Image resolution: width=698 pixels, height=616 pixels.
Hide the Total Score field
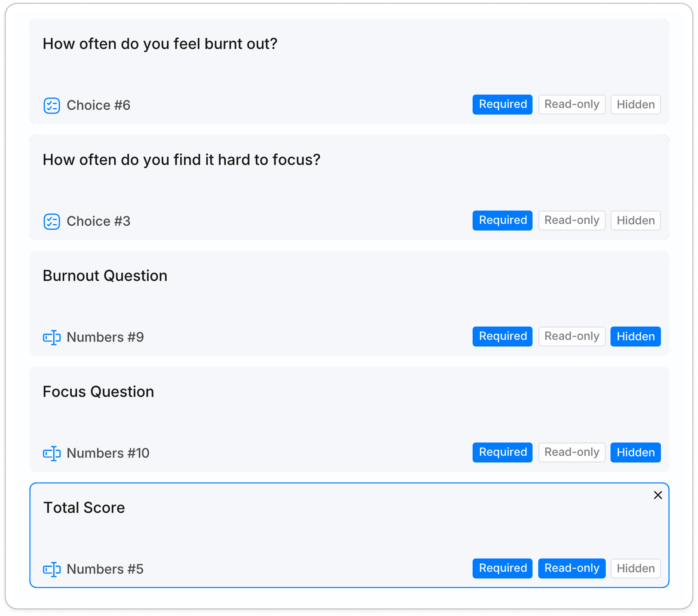coord(636,568)
